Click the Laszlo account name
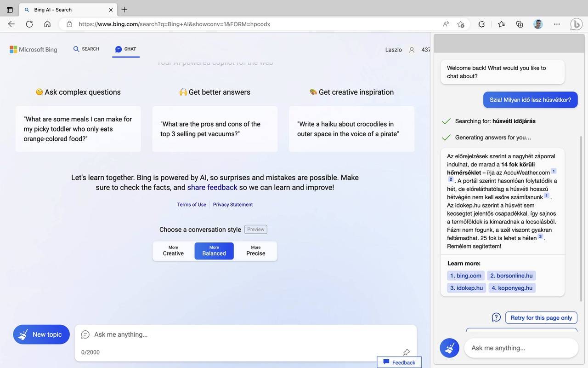The width and height of the screenshot is (588, 368). click(x=394, y=50)
